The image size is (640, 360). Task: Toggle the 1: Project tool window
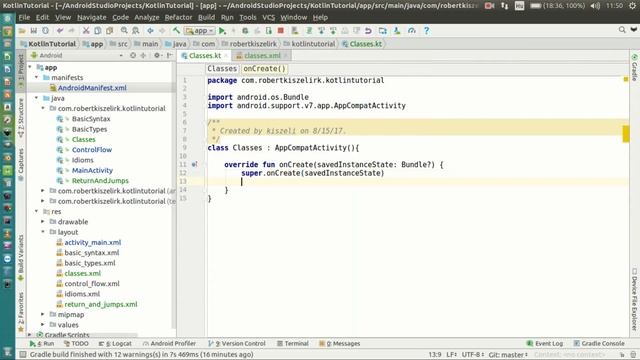(x=21, y=72)
